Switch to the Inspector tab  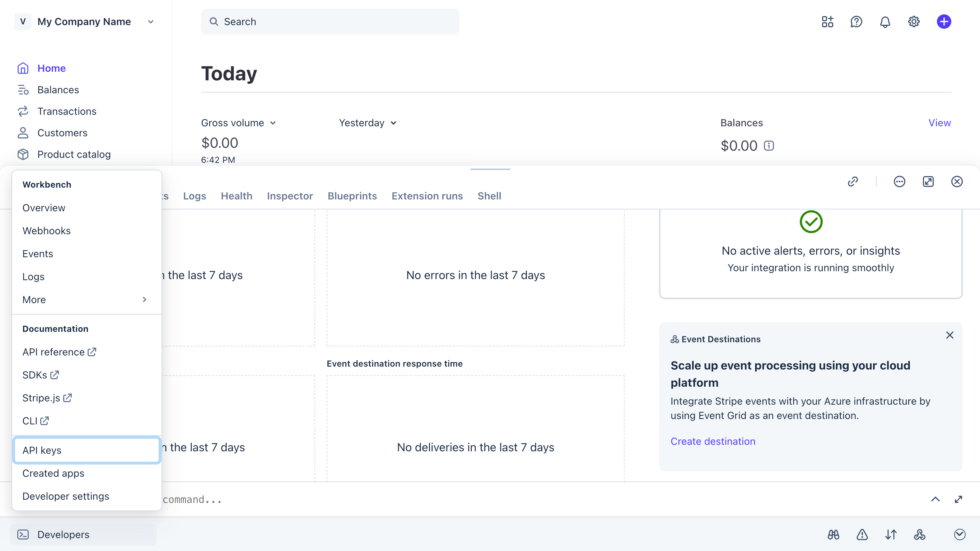pyautogui.click(x=290, y=196)
